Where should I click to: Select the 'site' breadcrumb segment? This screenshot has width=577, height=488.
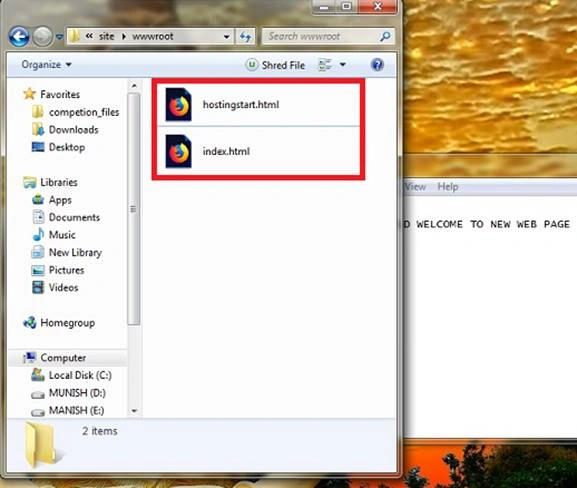pos(106,36)
